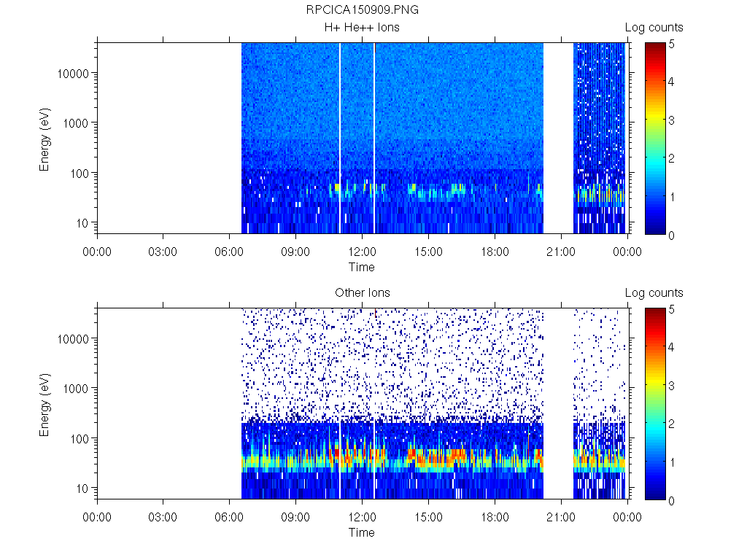Click colorbar value 0 beside H+ He++ plot
This screenshot has height=560, width=747.
coord(671,236)
